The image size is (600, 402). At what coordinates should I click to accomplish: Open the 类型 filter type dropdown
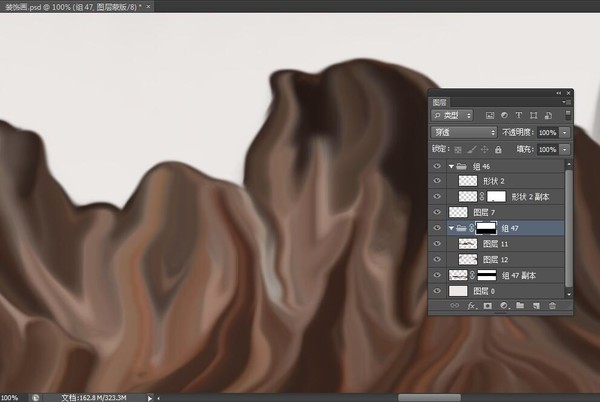coord(452,115)
